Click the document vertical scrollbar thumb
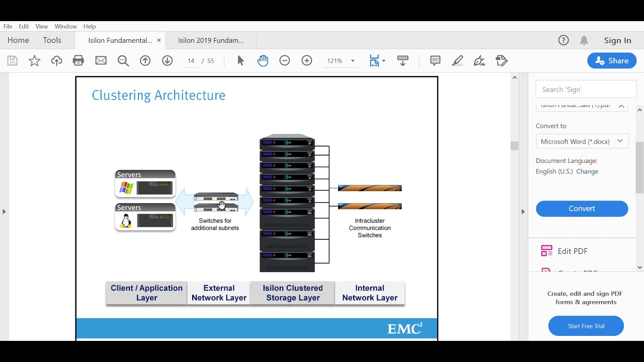 point(514,146)
